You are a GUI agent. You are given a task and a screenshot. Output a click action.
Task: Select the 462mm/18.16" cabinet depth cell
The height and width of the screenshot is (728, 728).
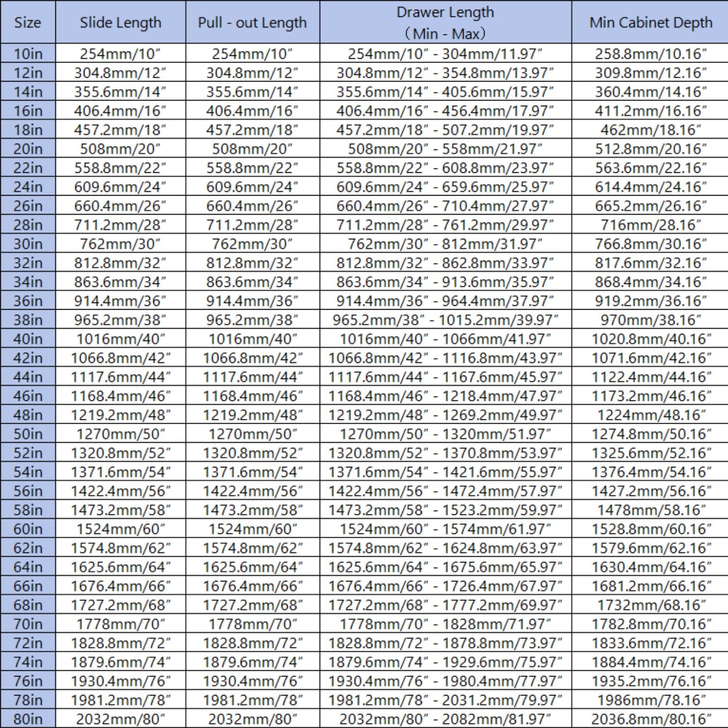(x=650, y=130)
